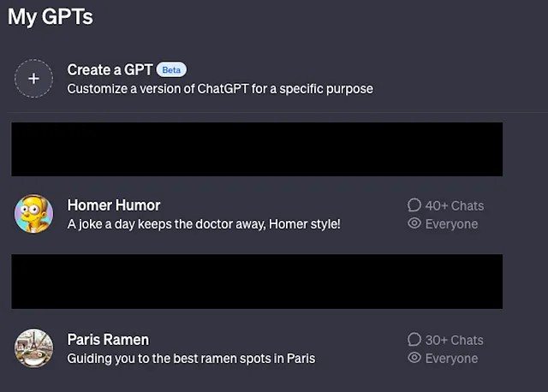Open the Homer Humor GPT title

[x=114, y=205]
